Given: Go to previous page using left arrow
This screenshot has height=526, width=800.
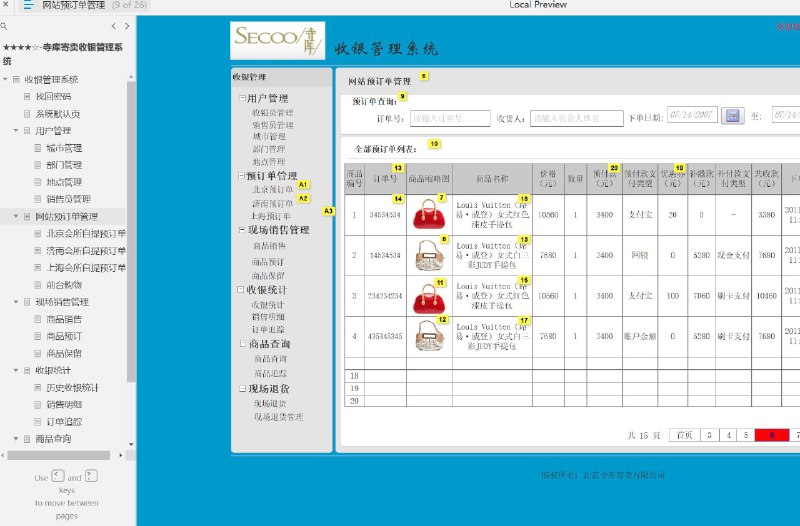Looking at the screenshot, I should point(113,26).
